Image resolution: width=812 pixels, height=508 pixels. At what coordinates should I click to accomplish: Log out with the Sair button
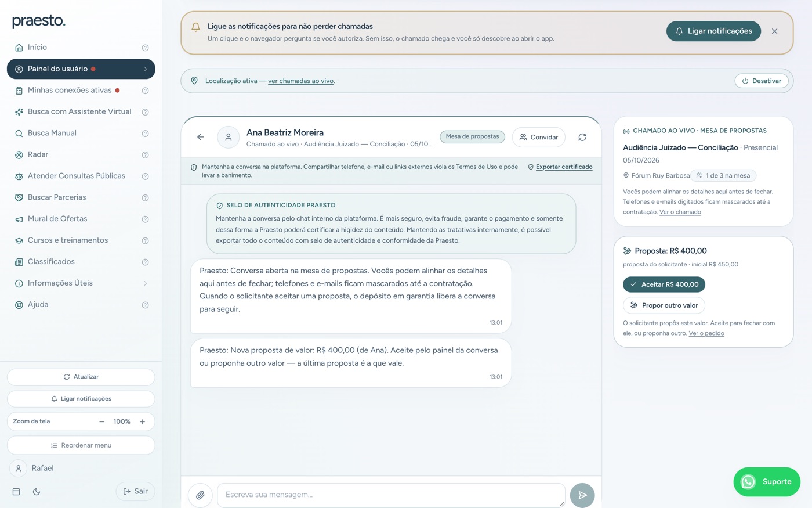(135, 491)
